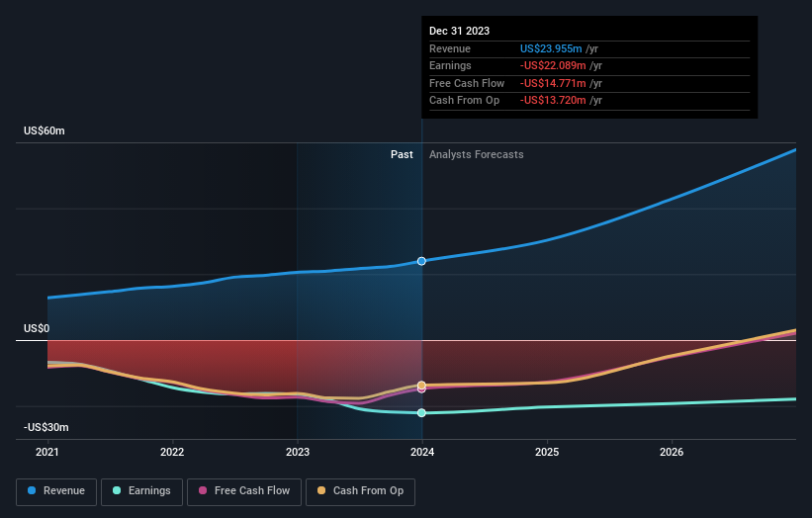
Task: Click the 2021 x-axis label
Action: [x=47, y=453]
